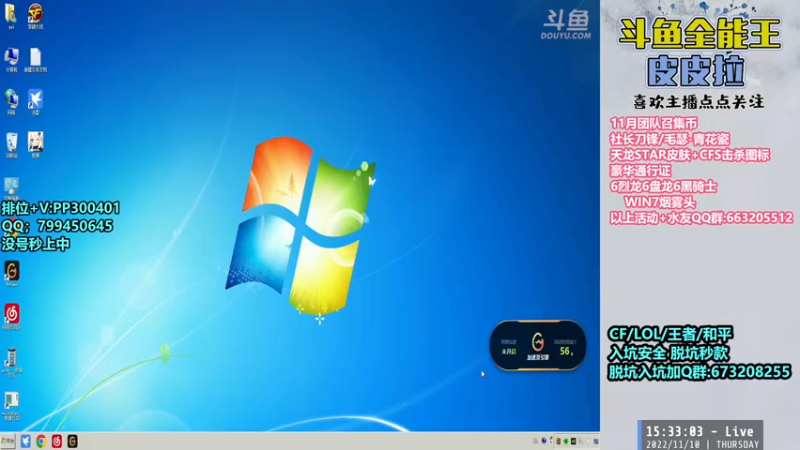Open NetEase Cloud Music from the taskbar

[57, 441]
